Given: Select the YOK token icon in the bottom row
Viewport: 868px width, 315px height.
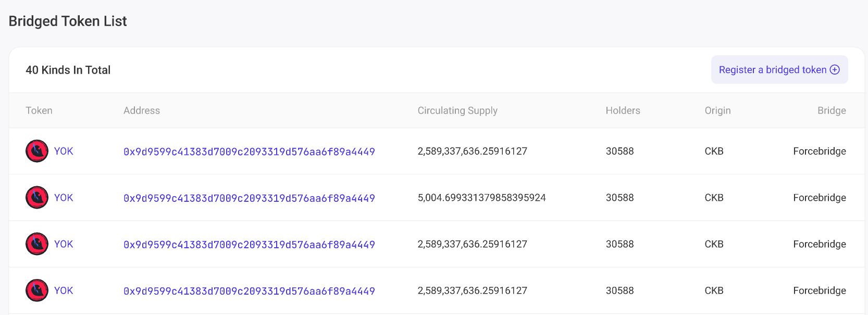Looking at the screenshot, I should coord(36,290).
